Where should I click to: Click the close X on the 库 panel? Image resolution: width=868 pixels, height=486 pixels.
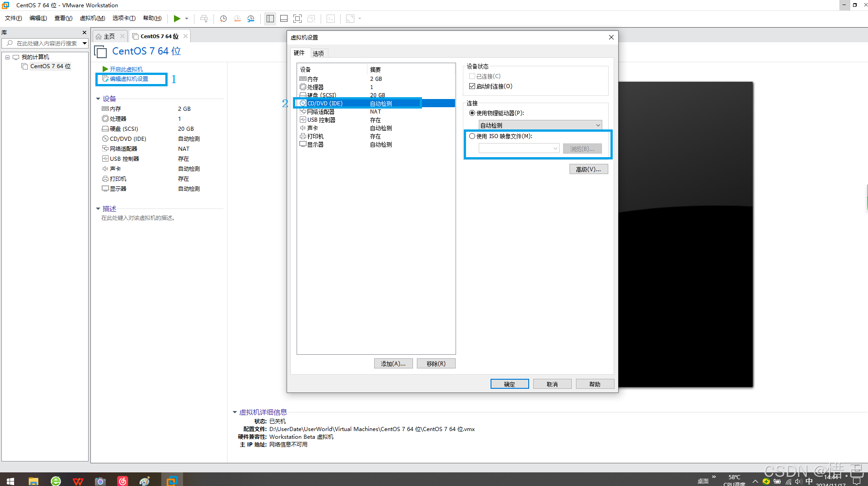(x=84, y=33)
